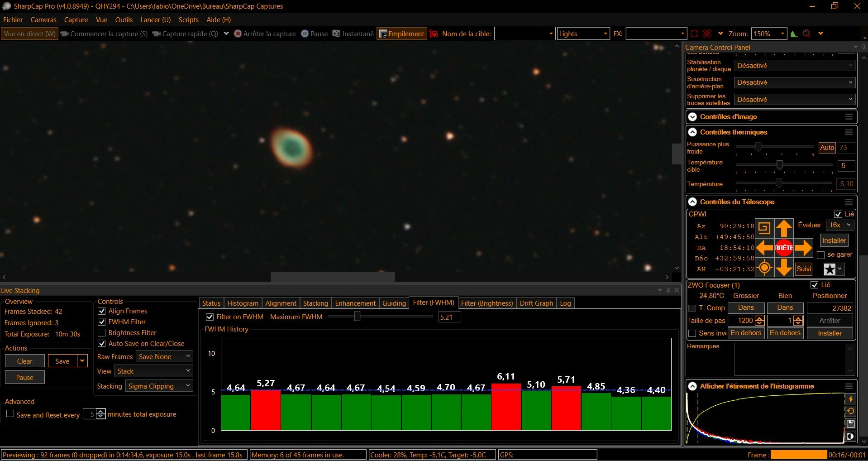868x461 pixels.
Task: Move telescope up with the up arrow
Action: (784, 228)
